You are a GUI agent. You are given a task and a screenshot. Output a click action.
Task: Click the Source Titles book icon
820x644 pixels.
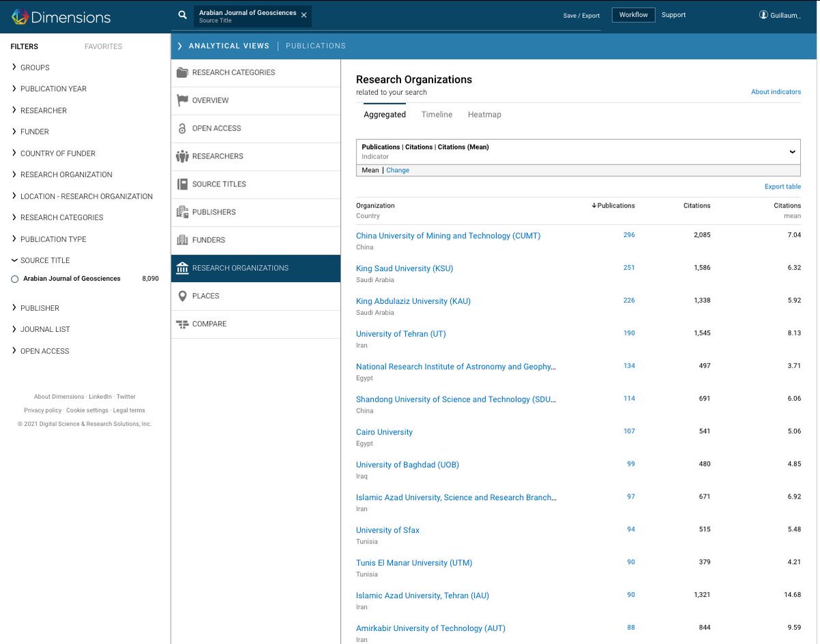(x=182, y=184)
